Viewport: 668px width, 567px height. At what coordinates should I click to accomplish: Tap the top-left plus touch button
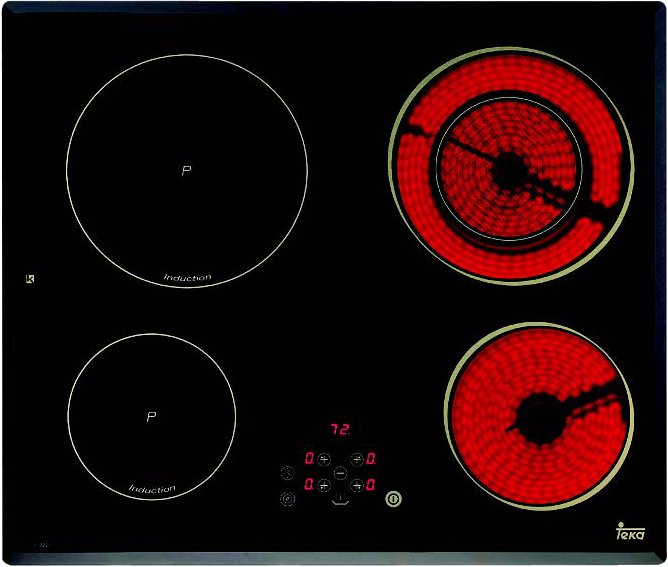coord(324,459)
